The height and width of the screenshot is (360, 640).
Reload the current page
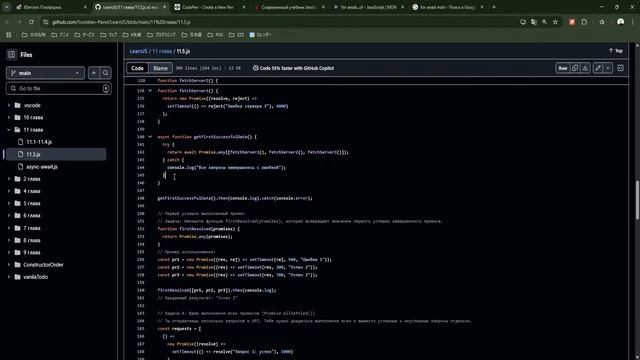[31, 22]
